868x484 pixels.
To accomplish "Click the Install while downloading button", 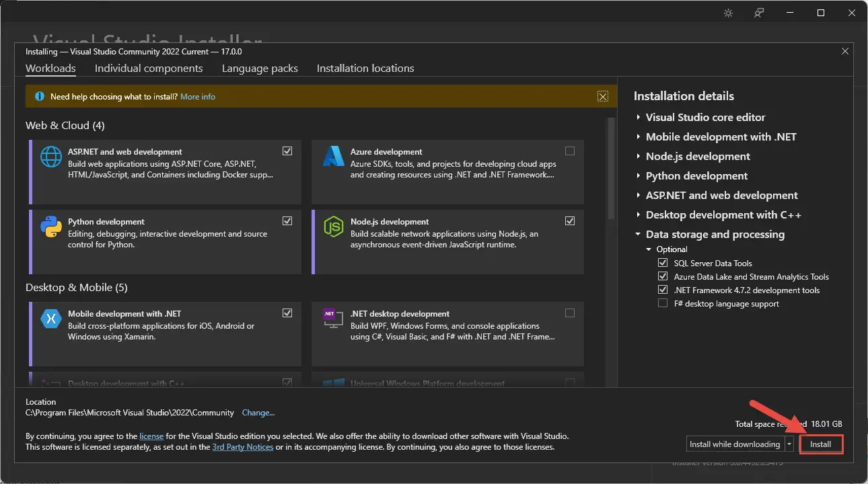I will tap(735, 444).
